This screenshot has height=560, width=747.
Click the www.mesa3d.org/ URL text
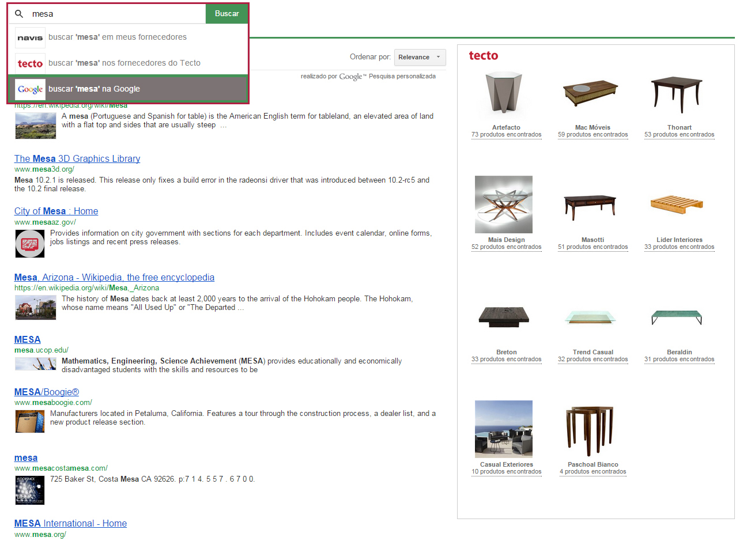click(x=44, y=169)
